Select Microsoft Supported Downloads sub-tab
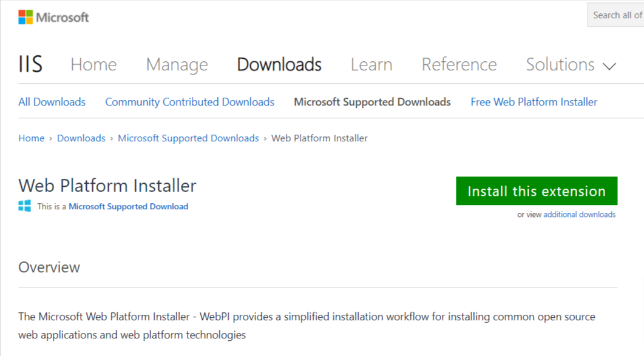644x356 pixels. pyautogui.click(x=373, y=102)
